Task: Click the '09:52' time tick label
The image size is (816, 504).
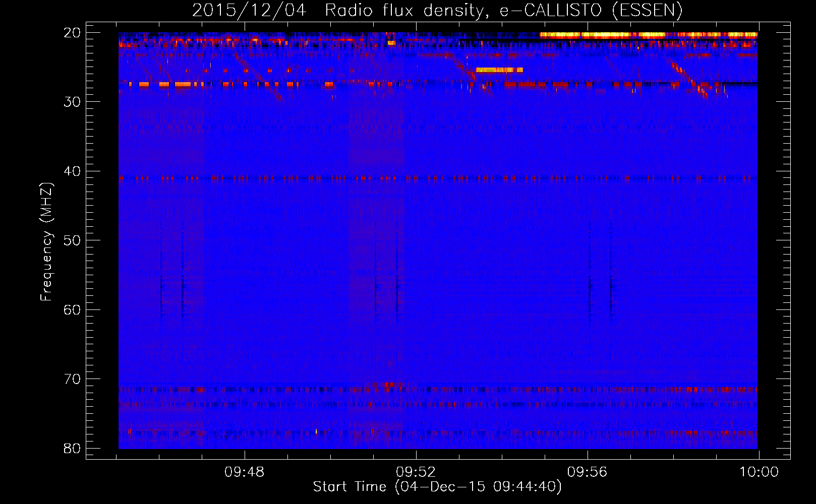Action: click(416, 472)
